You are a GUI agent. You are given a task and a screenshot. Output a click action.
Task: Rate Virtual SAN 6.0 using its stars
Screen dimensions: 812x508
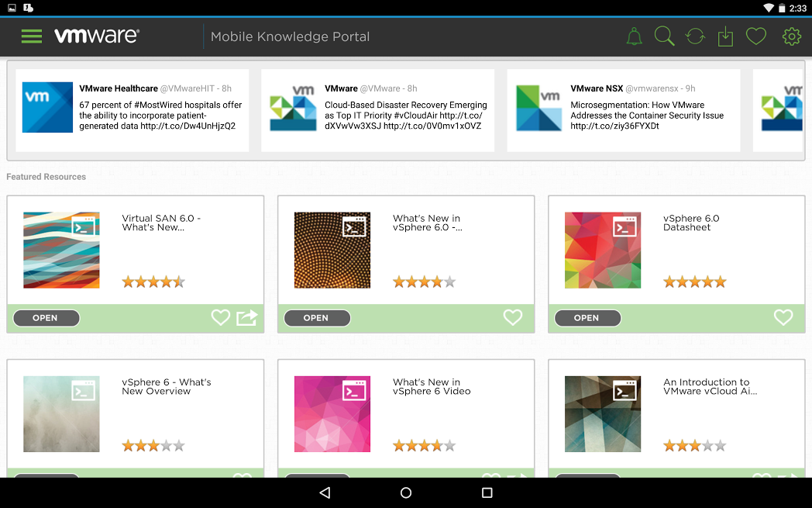(153, 282)
